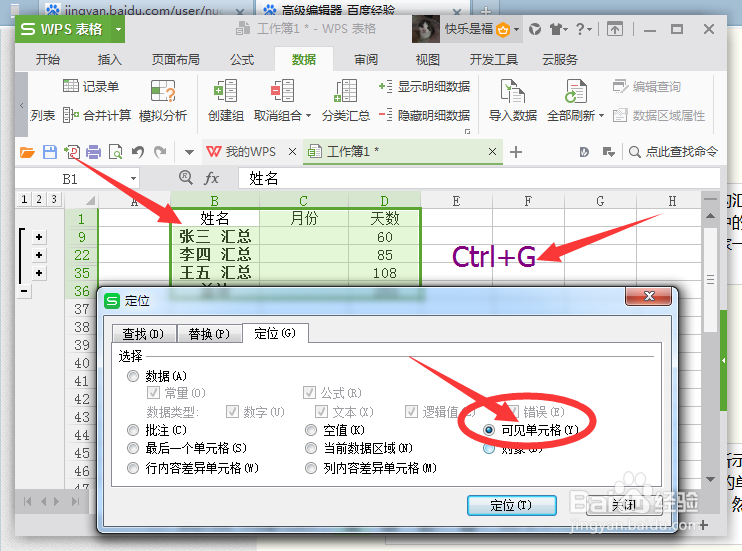Screen dimensions: 742x551
Task: Click 隐藏明细数据 hide detail
Action: click(424, 115)
